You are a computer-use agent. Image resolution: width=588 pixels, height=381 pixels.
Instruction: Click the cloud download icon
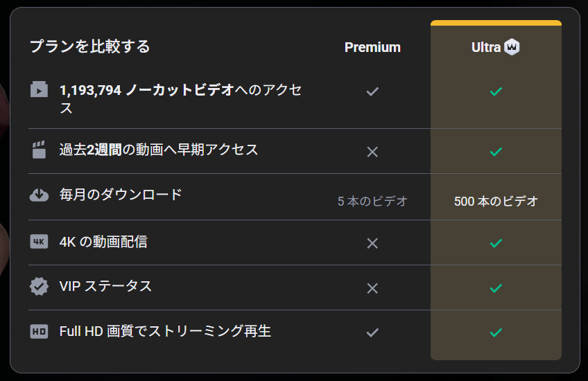click(x=40, y=195)
